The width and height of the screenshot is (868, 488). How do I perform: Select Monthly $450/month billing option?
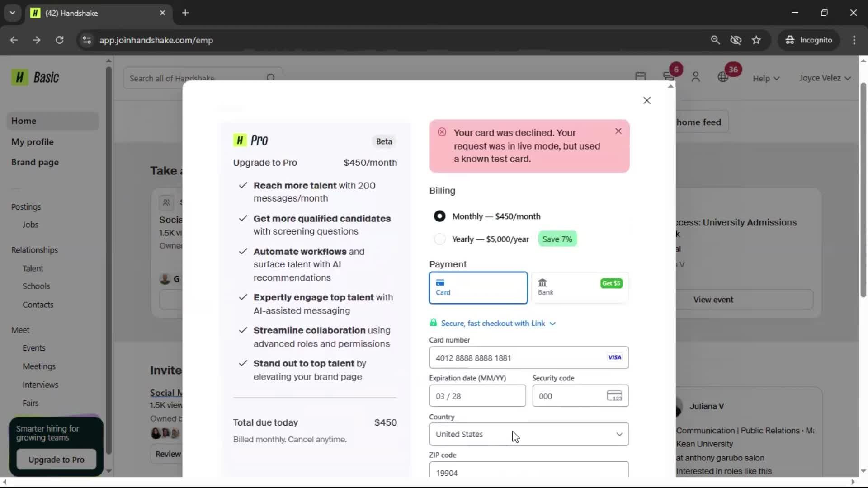(439, 216)
